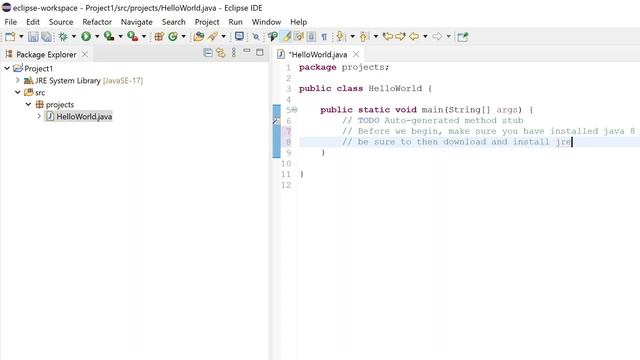The height and width of the screenshot is (360, 640).
Task: Minimize the Package Explorer panel
Action: [247, 51]
